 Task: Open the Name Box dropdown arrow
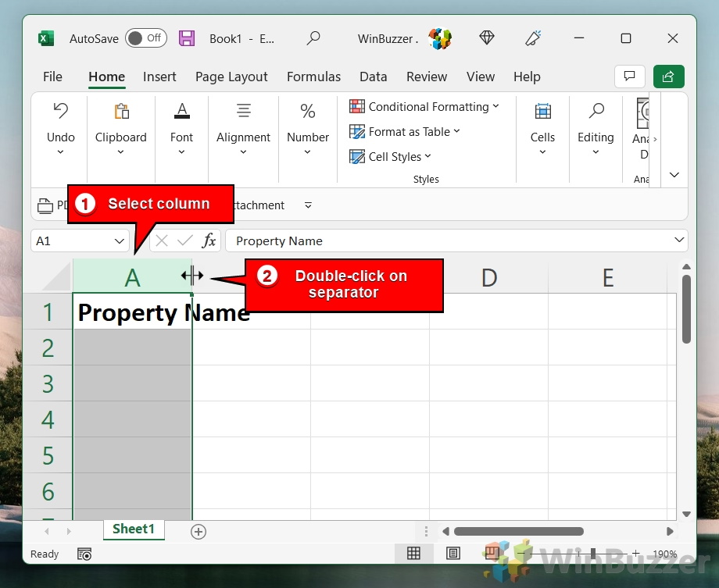(x=120, y=241)
